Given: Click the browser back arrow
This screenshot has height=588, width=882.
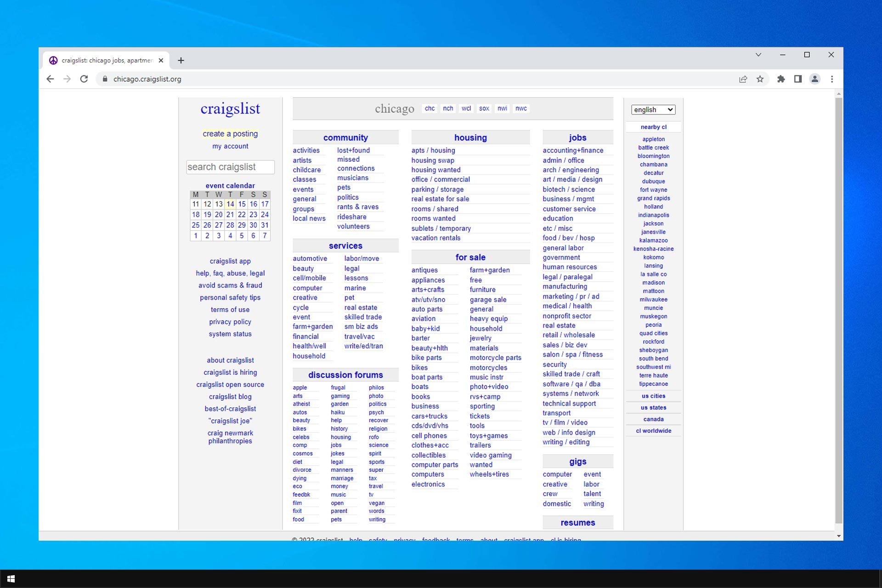Looking at the screenshot, I should [x=51, y=79].
